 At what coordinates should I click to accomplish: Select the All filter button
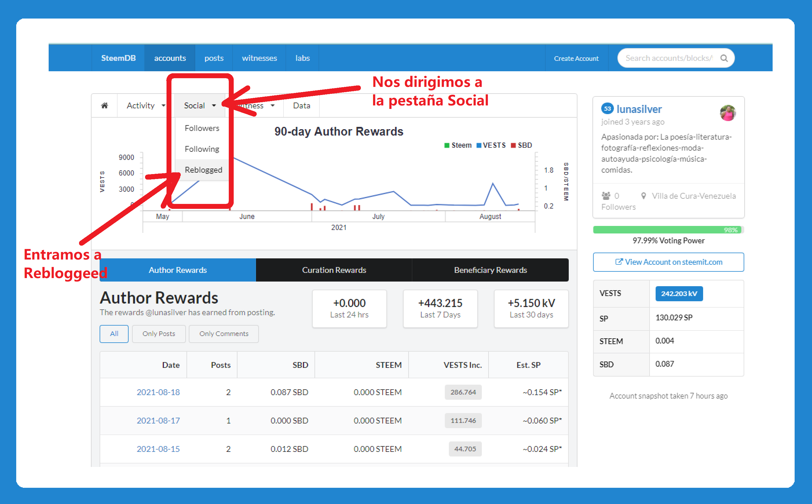pyautogui.click(x=114, y=334)
